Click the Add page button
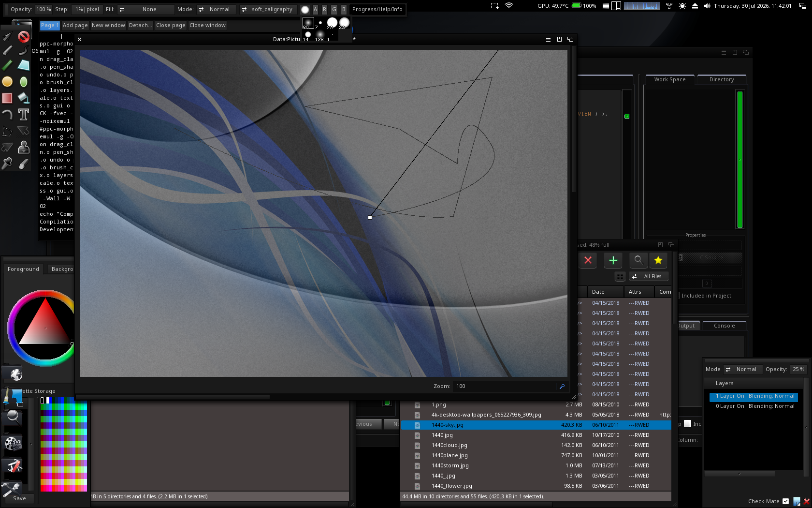Viewport: 812px width, 508px height. point(75,25)
